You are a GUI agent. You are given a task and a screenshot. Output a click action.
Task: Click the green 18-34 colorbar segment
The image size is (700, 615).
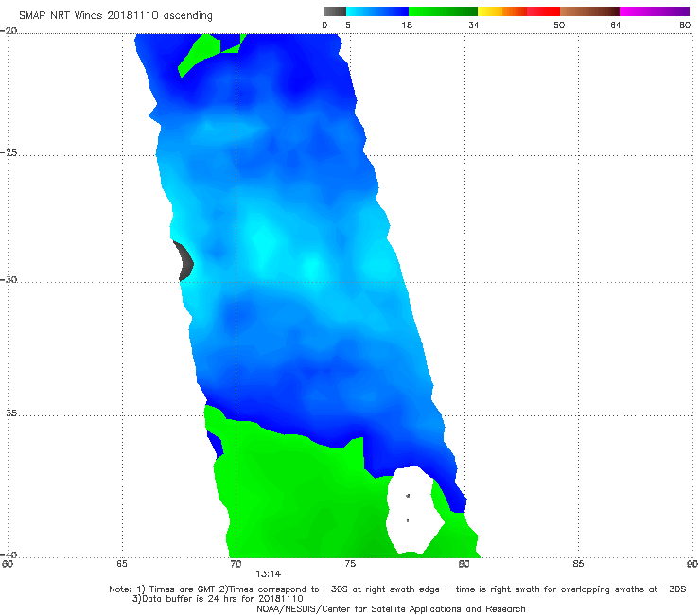point(443,11)
